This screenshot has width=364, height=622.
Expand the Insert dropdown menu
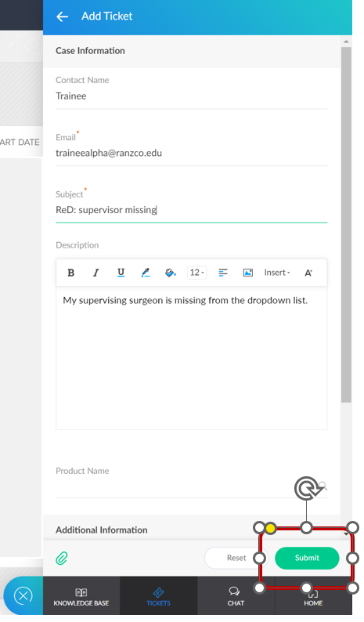pos(277,273)
